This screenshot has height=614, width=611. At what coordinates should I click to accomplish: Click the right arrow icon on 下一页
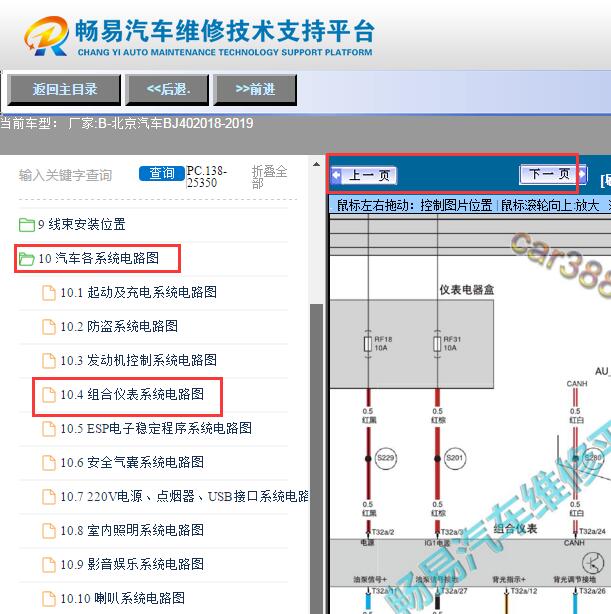tap(582, 174)
